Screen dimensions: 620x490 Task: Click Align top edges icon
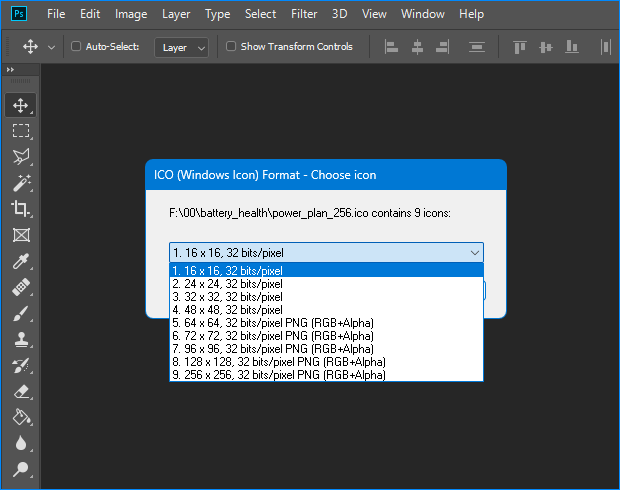click(520, 47)
